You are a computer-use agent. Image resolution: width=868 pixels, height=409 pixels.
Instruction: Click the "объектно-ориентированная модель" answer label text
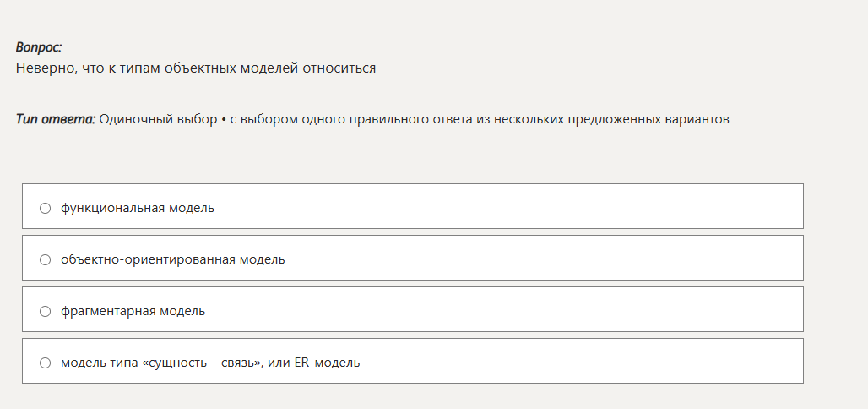pyautogui.click(x=172, y=259)
